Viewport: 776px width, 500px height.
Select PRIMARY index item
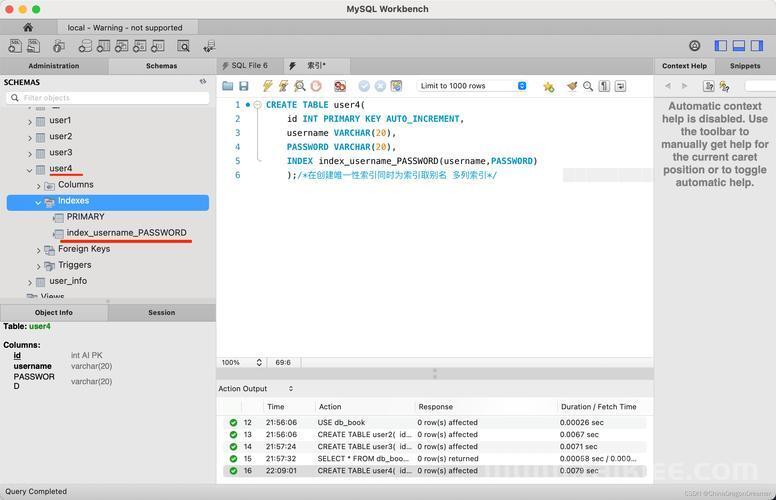(86, 217)
